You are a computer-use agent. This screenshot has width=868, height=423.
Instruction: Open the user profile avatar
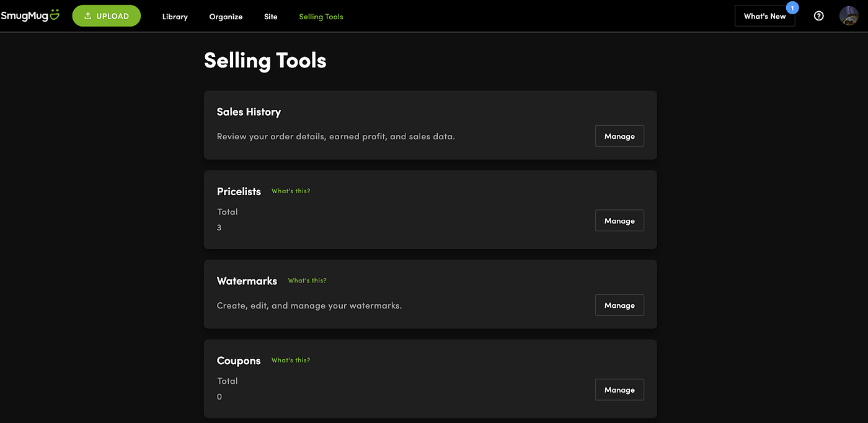(x=849, y=16)
